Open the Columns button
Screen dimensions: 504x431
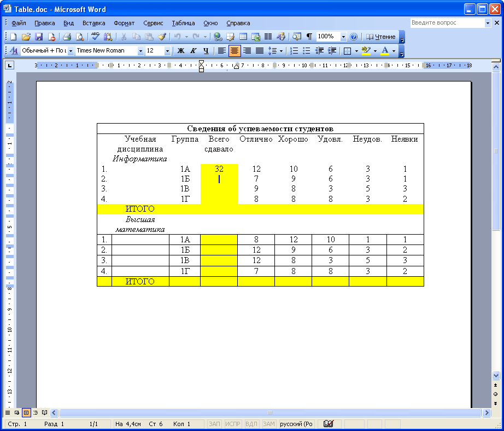(268, 37)
